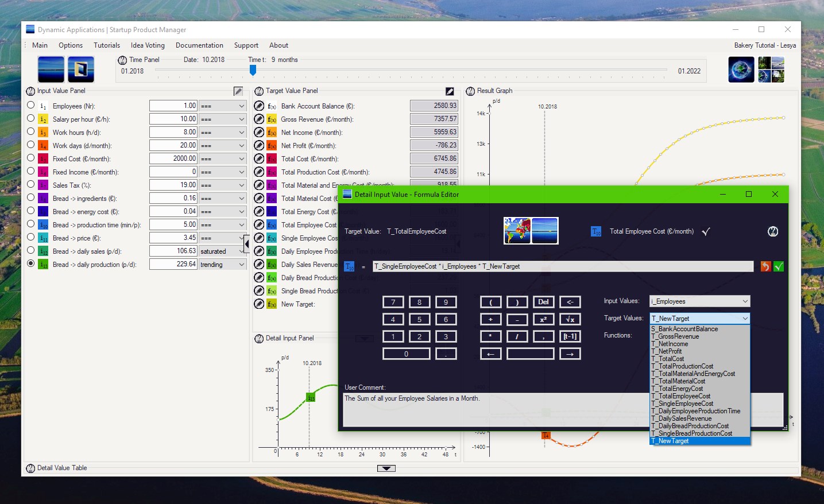Open the trending dropdown for daily production
The width and height of the screenshot is (824, 504).
(223, 265)
